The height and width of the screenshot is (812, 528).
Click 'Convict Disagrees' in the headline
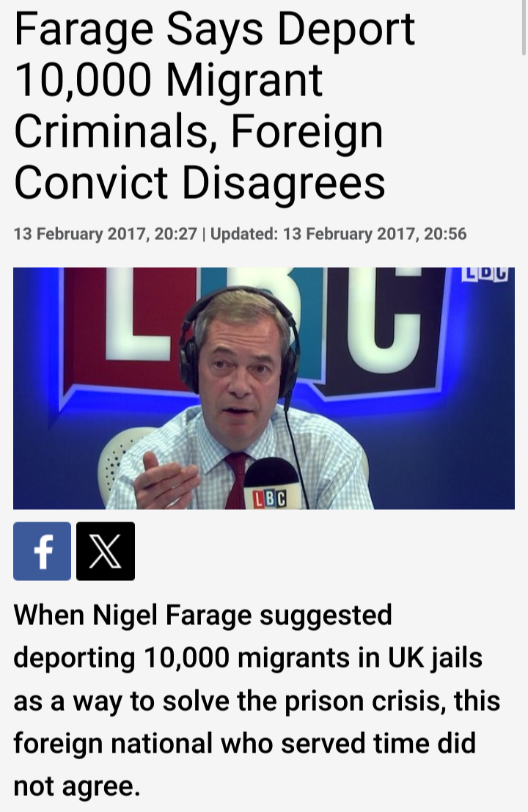[199, 183]
